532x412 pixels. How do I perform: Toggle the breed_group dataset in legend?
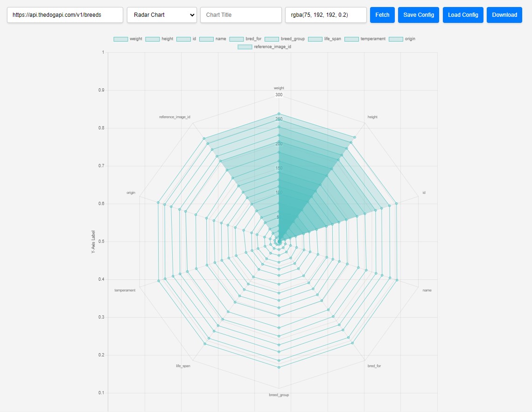(x=285, y=39)
